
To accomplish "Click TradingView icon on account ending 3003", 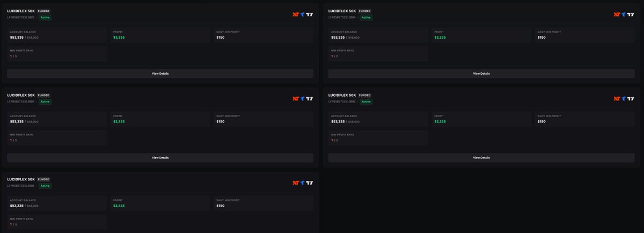I will [310, 99].
